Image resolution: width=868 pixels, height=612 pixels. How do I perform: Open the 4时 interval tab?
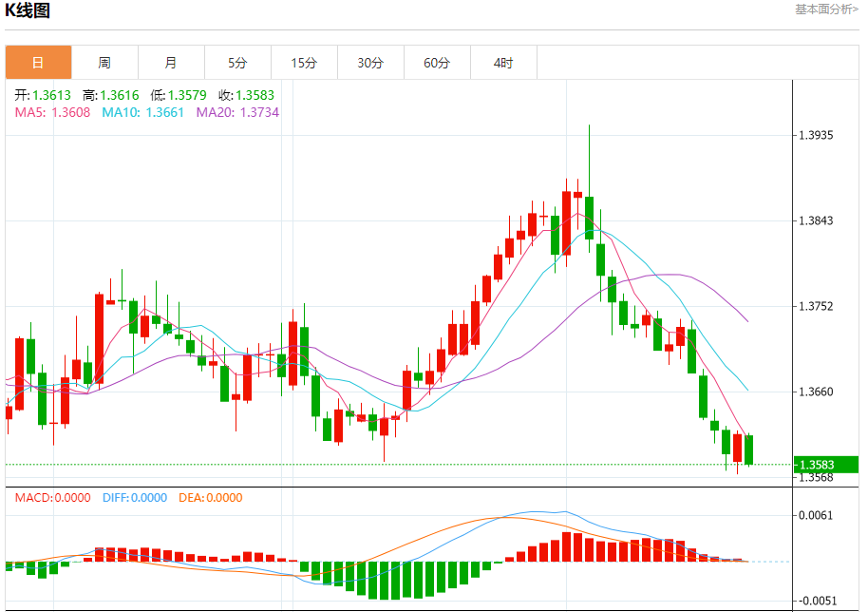click(x=503, y=63)
